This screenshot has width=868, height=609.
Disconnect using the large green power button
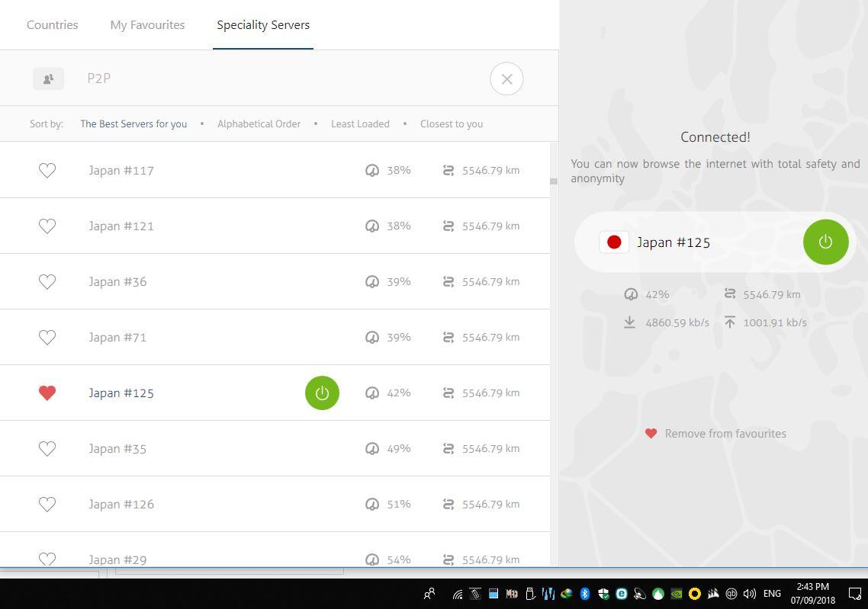[x=825, y=242]
